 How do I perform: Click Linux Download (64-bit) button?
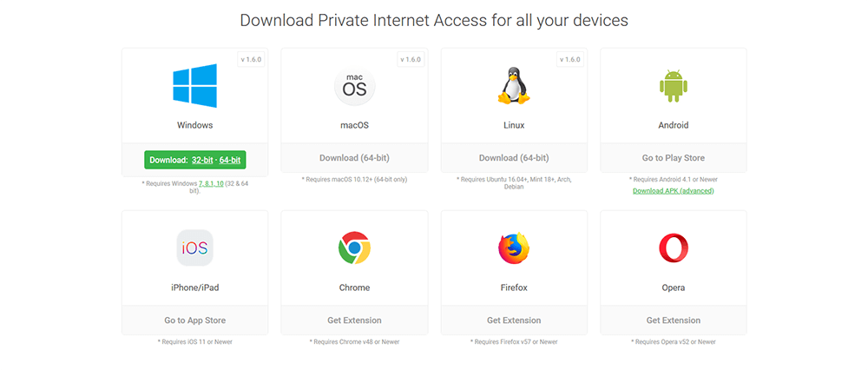tap(514, 158)
